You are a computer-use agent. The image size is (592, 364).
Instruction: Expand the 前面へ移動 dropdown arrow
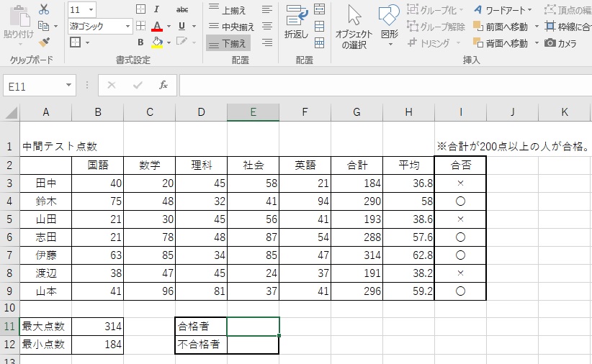click(537, 27)
